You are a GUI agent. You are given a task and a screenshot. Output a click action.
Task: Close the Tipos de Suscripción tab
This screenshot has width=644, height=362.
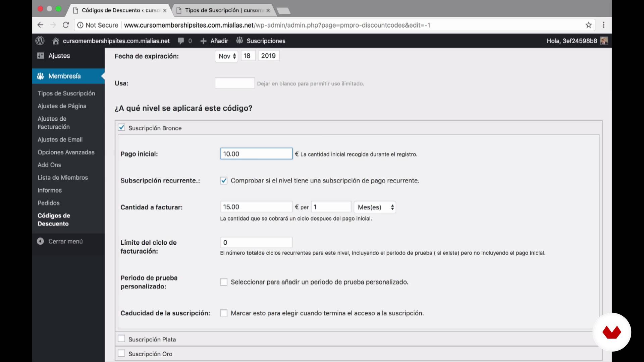point(268,10)
